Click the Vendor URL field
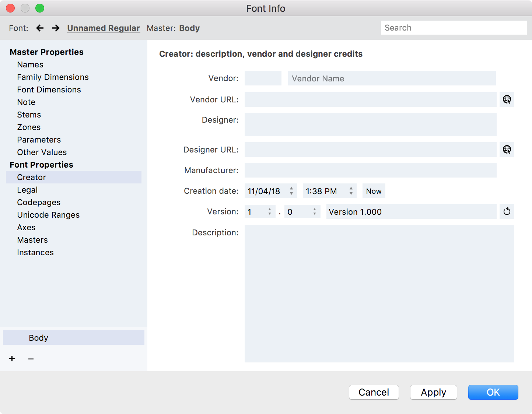Image resolution: width=532 pixels, height=414 pixels. click(371, 99)
